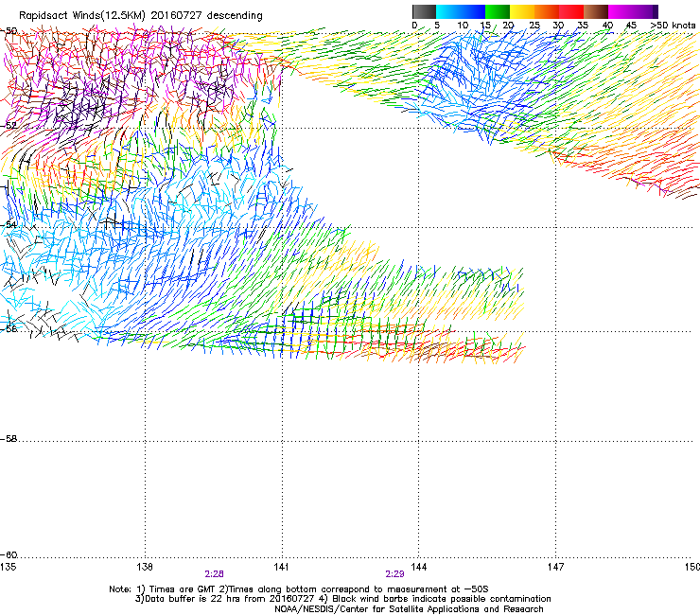Click the latitude label '-60'
This screenshot has width=700, height=615.
coord(9,554)
